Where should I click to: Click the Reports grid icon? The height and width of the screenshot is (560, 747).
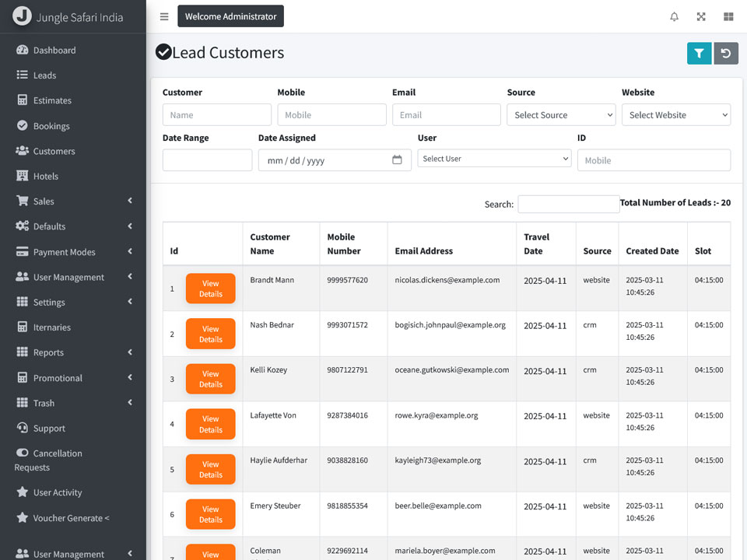(x=22, y=352)
